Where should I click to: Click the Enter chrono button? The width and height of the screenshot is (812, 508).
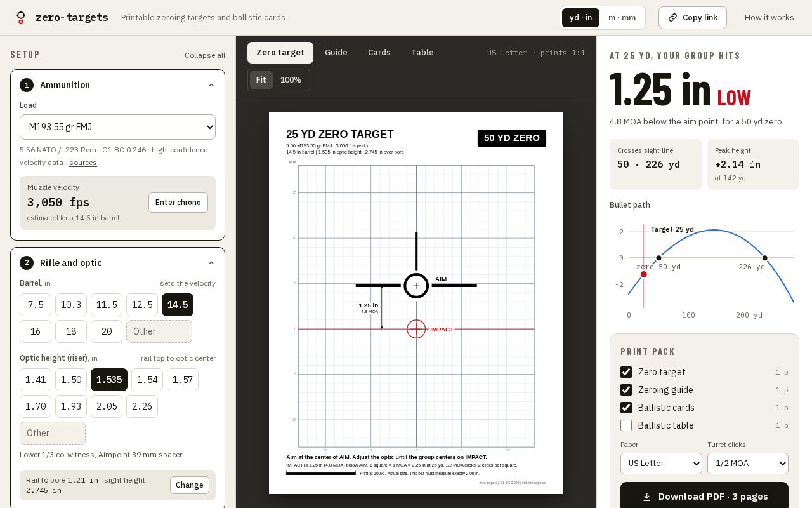point(178,203)
